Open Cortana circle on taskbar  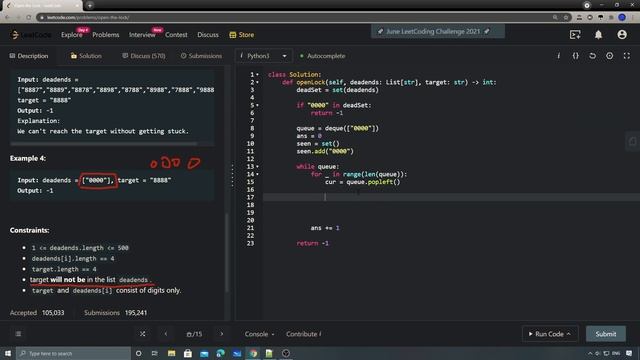coord(138,353)
